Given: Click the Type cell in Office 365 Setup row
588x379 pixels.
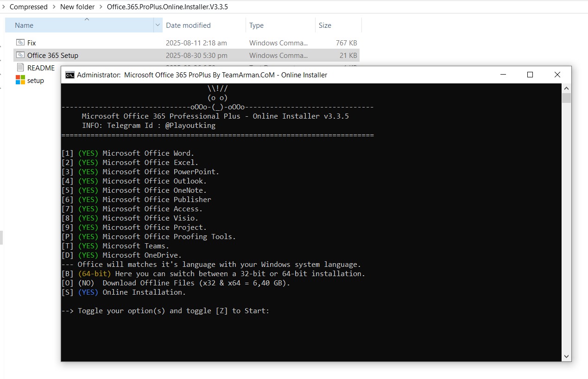Looking at the screenshot, I should [278, 55].
